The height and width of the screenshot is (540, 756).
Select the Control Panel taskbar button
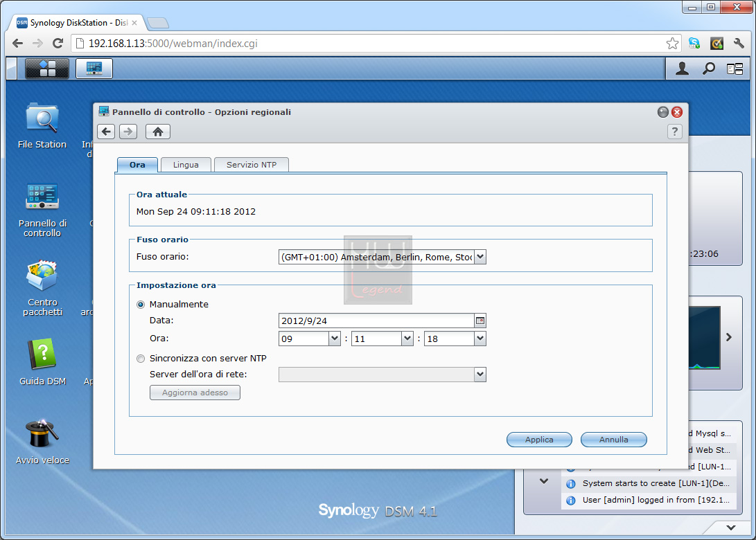coord(94,69)
